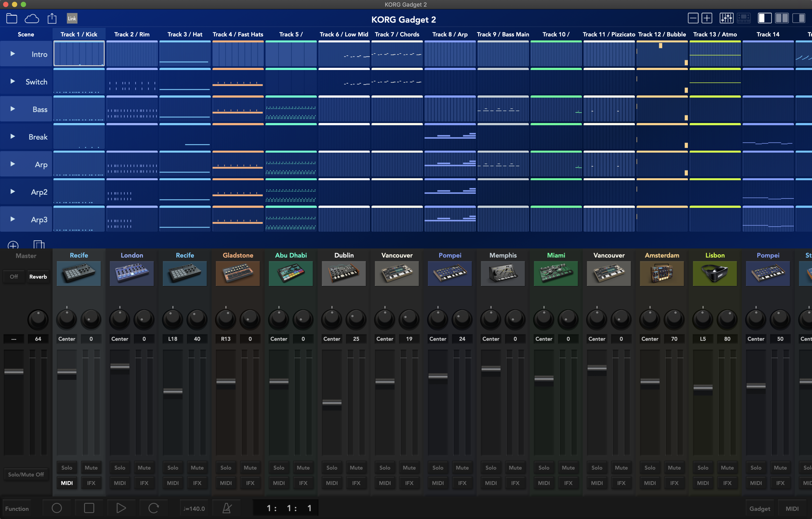This screenshot has height=519, width=812.
Task: Launch the Switch scene
Action: click(x=12, y=81)
